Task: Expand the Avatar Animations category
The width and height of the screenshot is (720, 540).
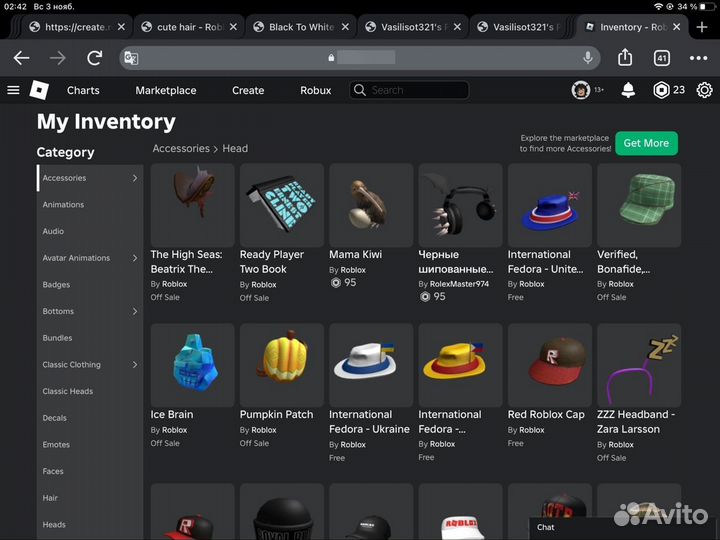Action: (x=135, y=258)
